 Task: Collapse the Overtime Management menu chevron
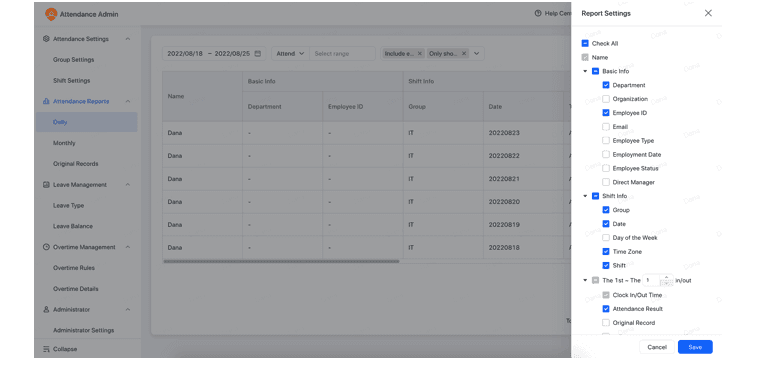[x=128, y=247]
